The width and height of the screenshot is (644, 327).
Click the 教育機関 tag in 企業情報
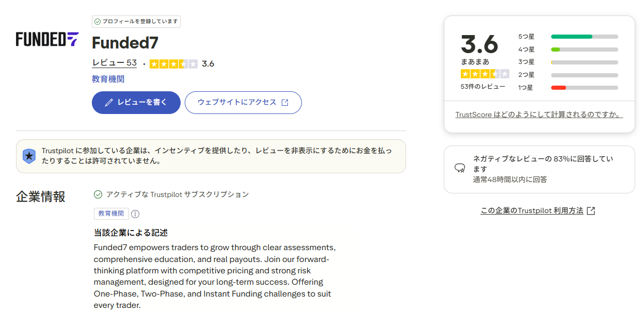[111, 214]
